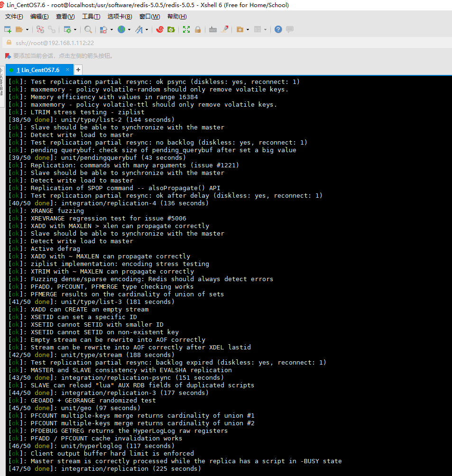
Task: Click the quick commands speech bubble icon
Action: tap(289, 29)
